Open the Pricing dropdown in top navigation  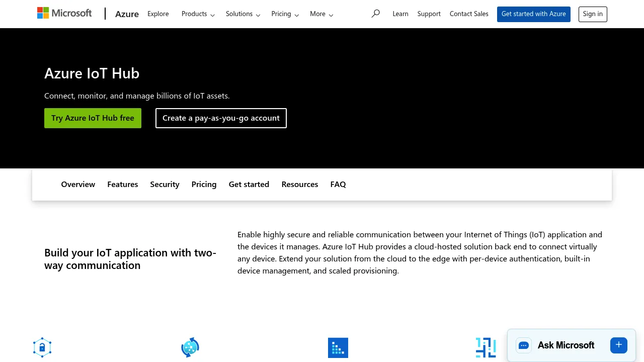285,14
